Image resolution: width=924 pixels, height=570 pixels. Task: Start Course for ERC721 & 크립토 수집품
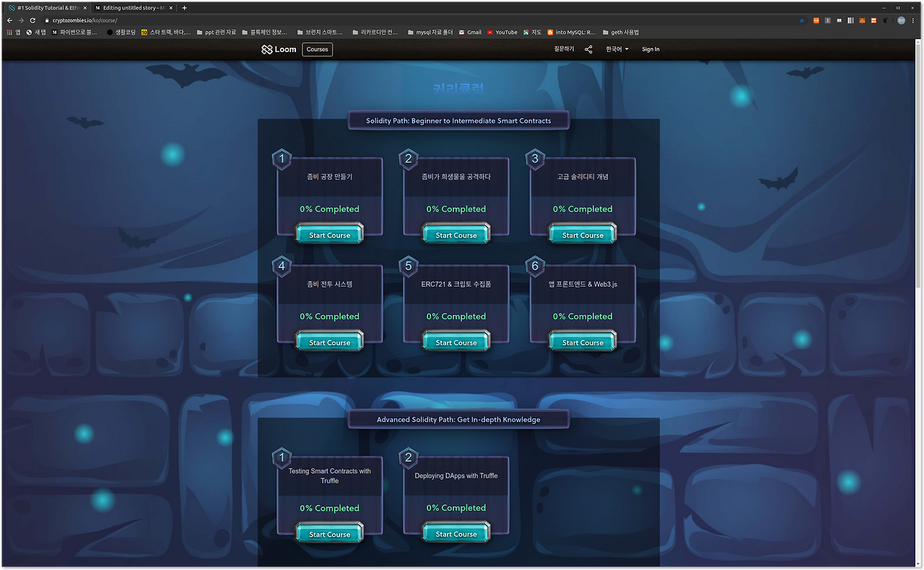[x=456, y=342]
